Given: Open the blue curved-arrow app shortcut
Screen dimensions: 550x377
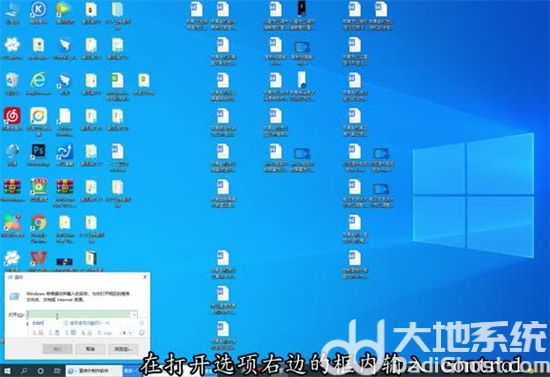Looking at the screenshot, I should click(x=65, y=155).
